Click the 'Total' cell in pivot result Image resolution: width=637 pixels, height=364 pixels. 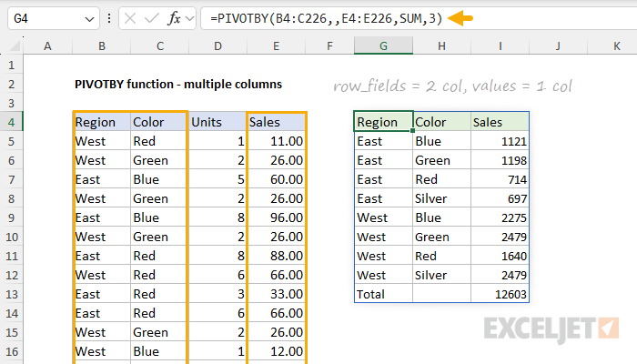click(383, 294)
